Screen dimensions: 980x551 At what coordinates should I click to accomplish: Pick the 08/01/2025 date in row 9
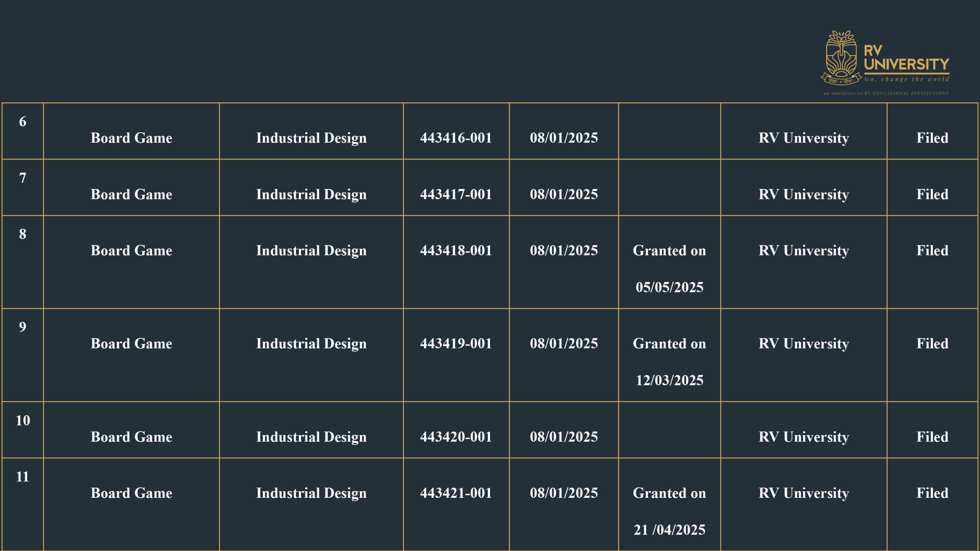564,344
